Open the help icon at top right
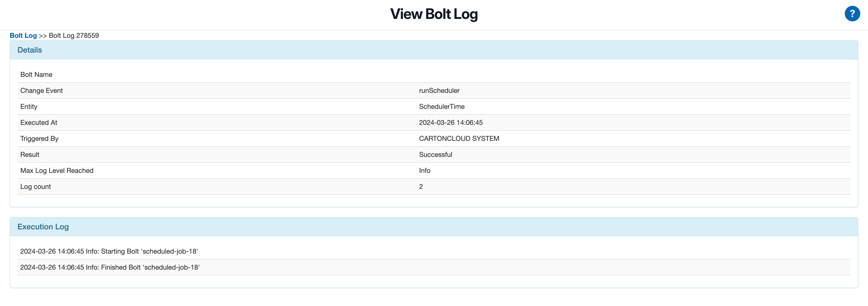This screenshot has height=306, width=868. 852,14
